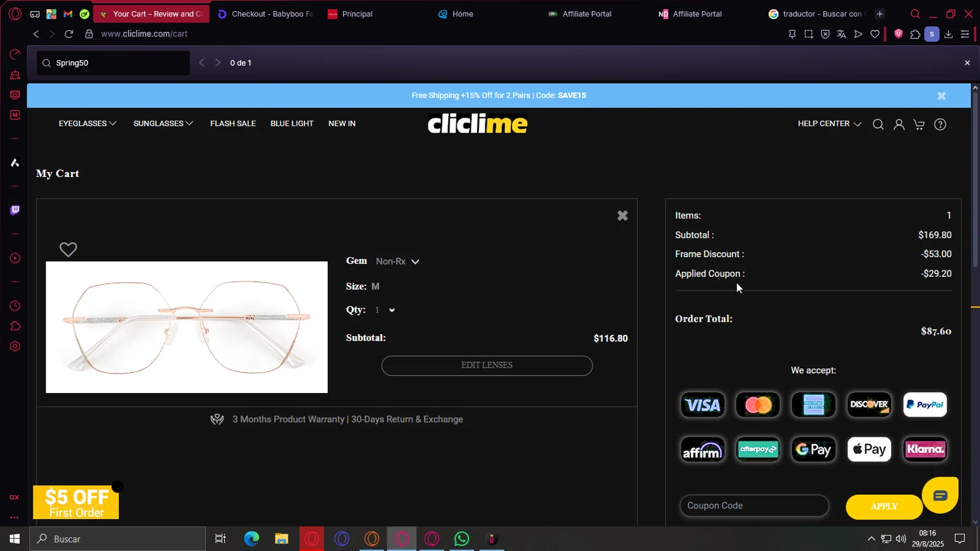Open the Flash Sale page
Image resolution: width=980 pixels, height=551 pixels.
click(233, 123)
